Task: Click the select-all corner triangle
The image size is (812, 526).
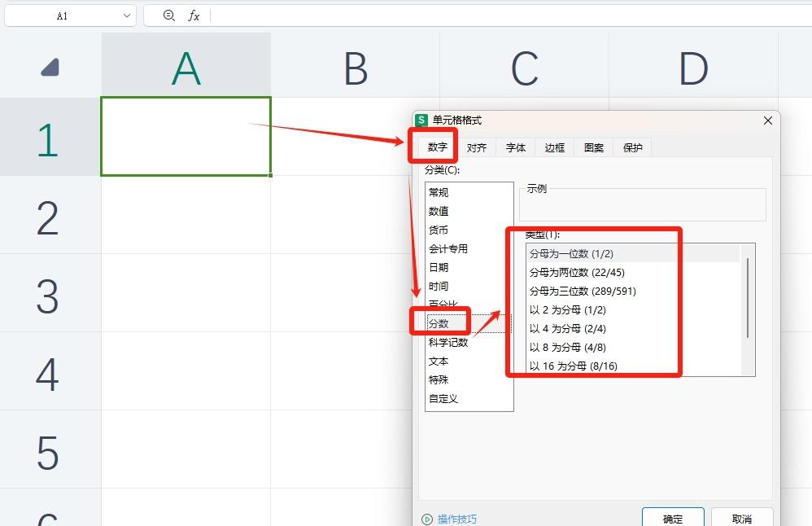Action: pos(50,67)
